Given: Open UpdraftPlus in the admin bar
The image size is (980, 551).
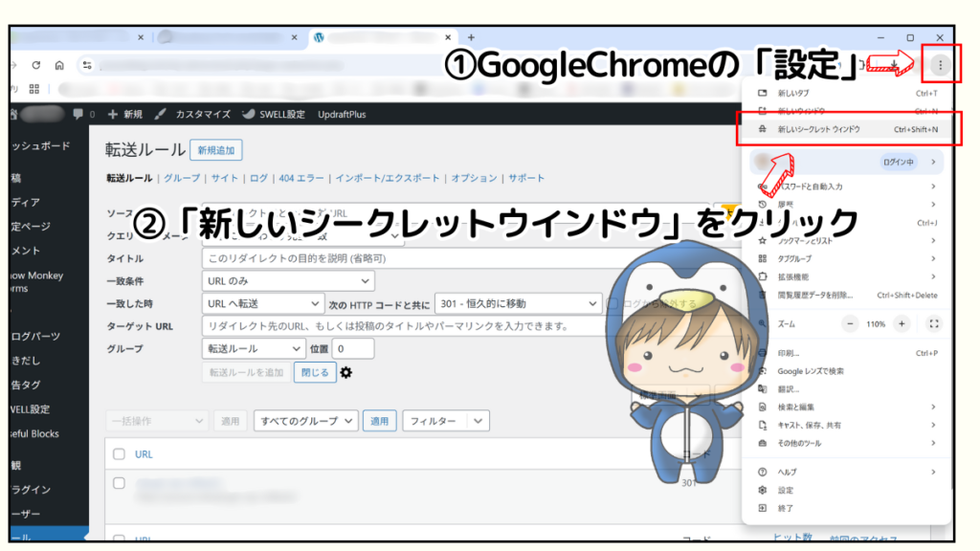Looking at the screenshot, I should (x=342, y=115).
